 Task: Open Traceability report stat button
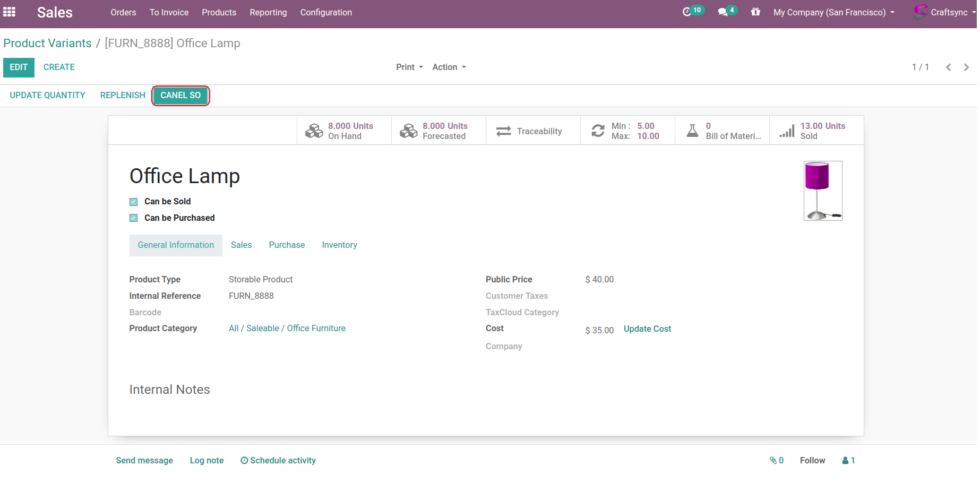click(532, 131)
